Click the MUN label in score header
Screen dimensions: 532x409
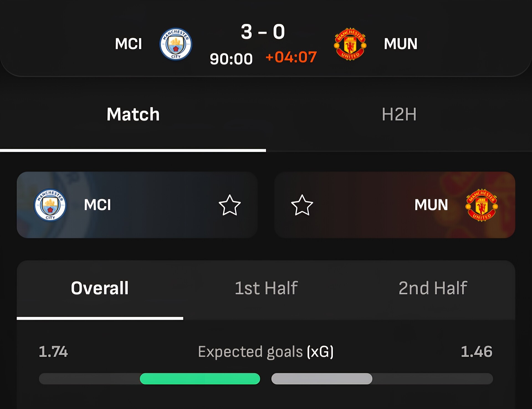[400, 44]
